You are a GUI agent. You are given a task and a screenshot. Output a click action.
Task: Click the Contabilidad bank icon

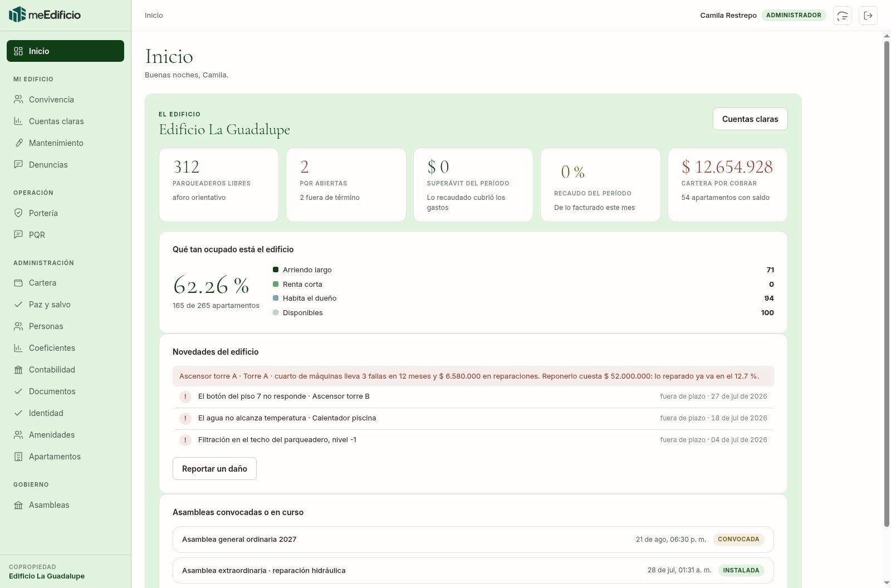18,370
